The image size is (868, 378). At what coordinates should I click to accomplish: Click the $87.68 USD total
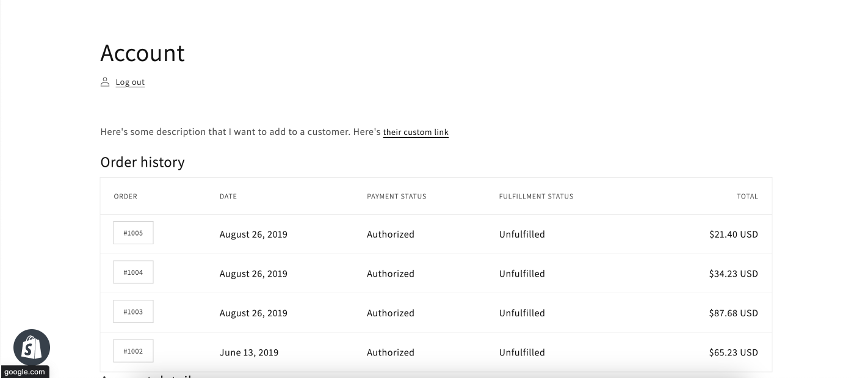coord(733,313)
